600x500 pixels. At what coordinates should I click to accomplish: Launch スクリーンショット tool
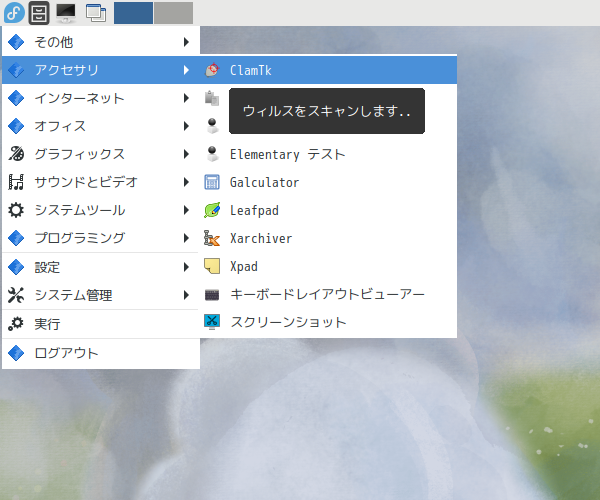pos(328,322)
